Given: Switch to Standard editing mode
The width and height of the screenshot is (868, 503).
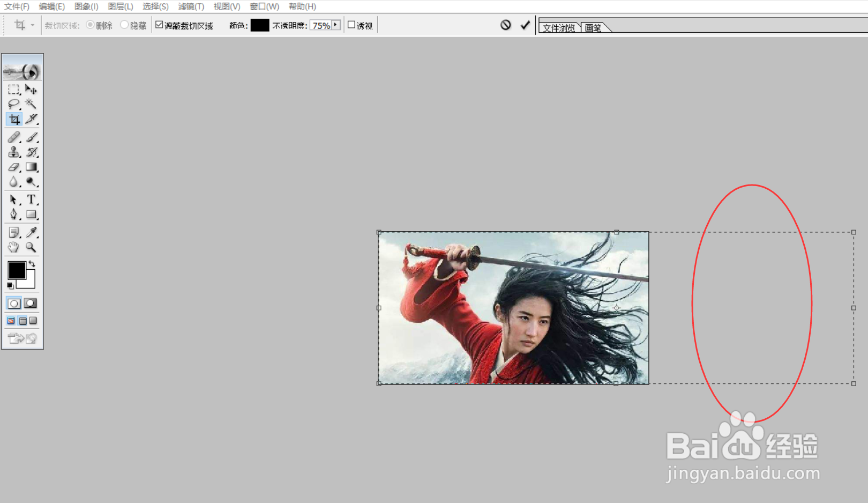Looking at the screenshot, I should (x=14, y=304).
